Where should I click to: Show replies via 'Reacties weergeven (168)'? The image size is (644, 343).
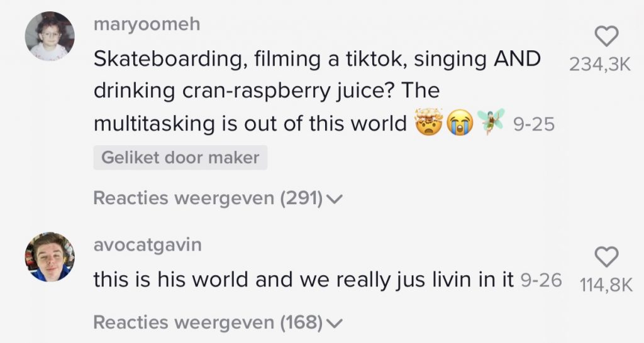click(208, 323)
